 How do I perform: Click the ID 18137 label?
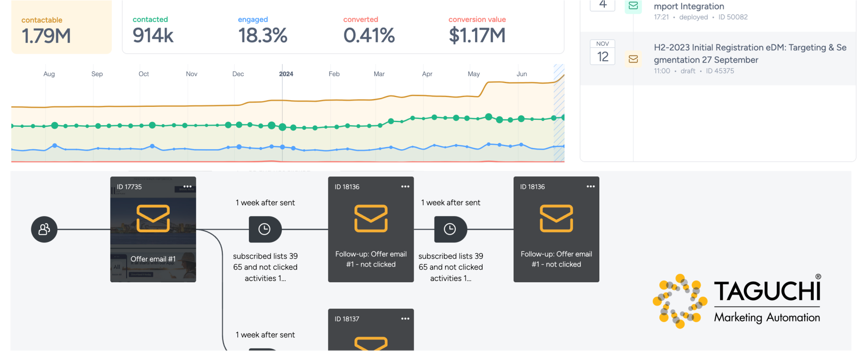[x=347, y=319]
